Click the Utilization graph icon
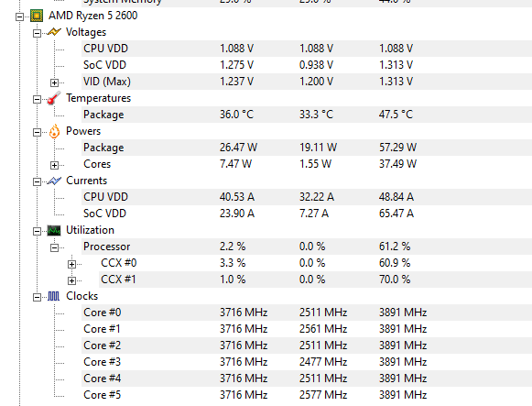This screenshot has width=532, height=406. 54,231
